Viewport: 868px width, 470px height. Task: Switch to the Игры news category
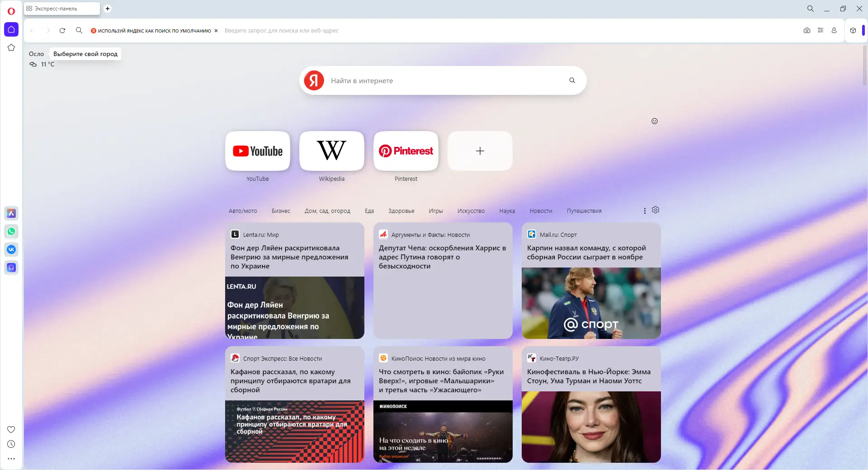click(x=436, y=211)
